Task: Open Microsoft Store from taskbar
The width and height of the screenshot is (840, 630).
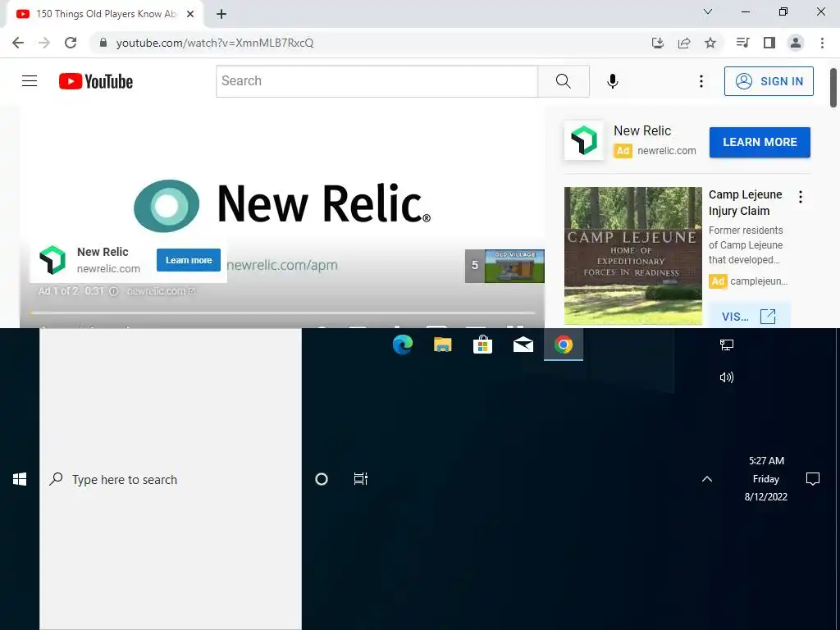Action: 482,345
